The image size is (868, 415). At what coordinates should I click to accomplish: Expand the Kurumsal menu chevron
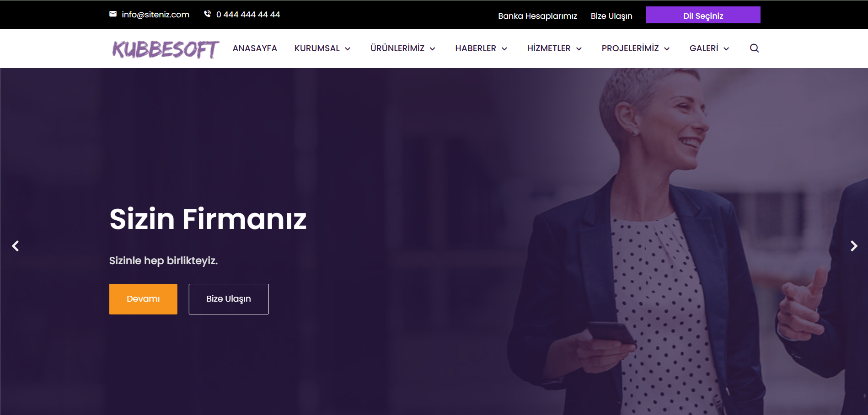(348, 49)
